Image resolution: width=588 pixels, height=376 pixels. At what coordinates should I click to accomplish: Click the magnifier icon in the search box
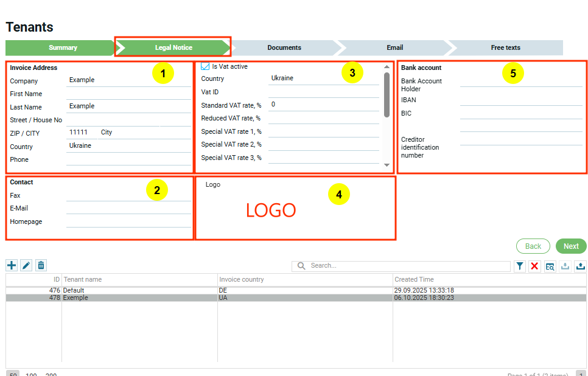point(302,266)
